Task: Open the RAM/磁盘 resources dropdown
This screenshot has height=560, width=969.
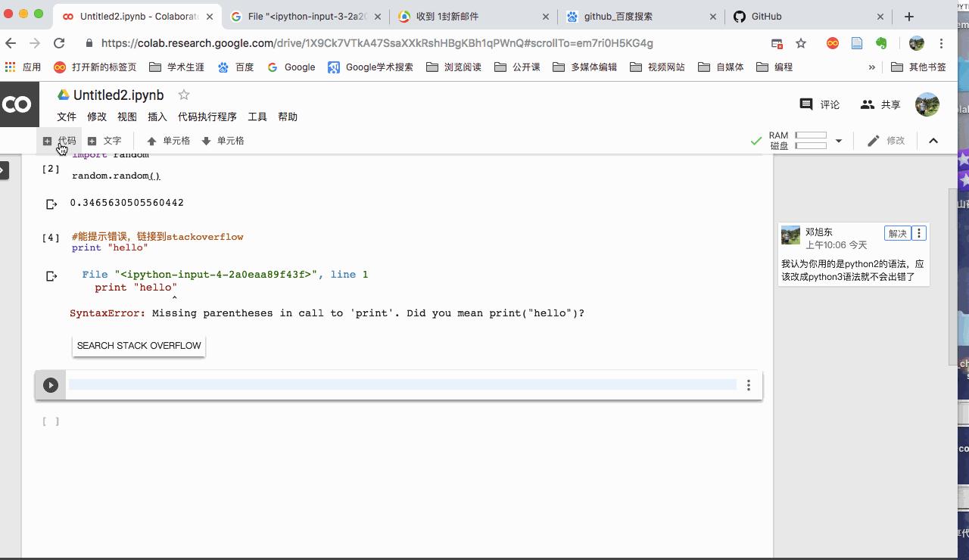Action: click(x=837, y=140)
